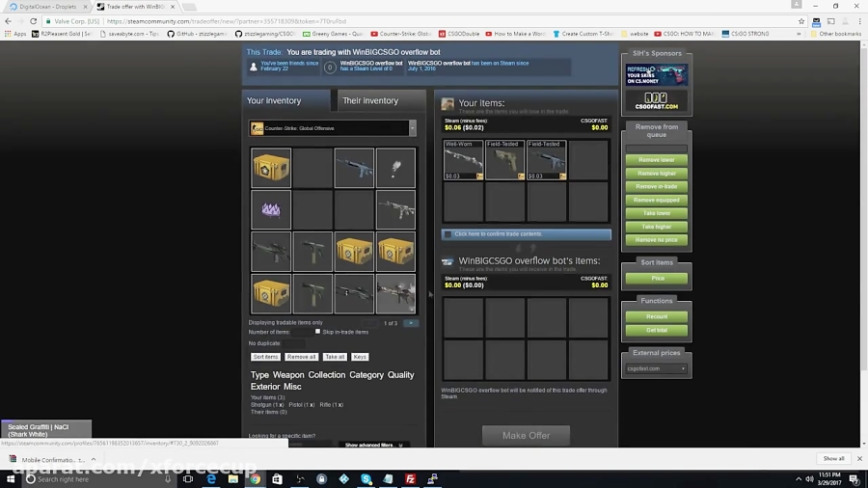Expand the bookmarks overflow chevron
This screenshot has height=488, width=868.
[x=799, y=34]
